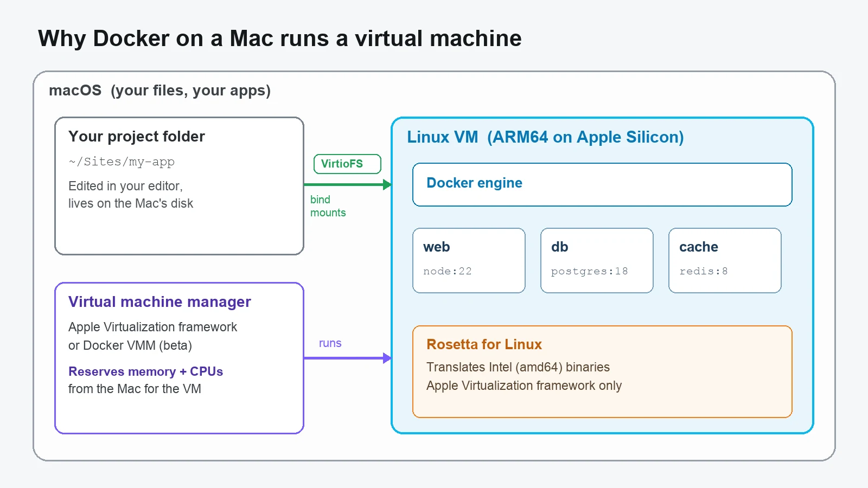Click 'Translates Intel (amd64) binaries' text

[518, 367]
